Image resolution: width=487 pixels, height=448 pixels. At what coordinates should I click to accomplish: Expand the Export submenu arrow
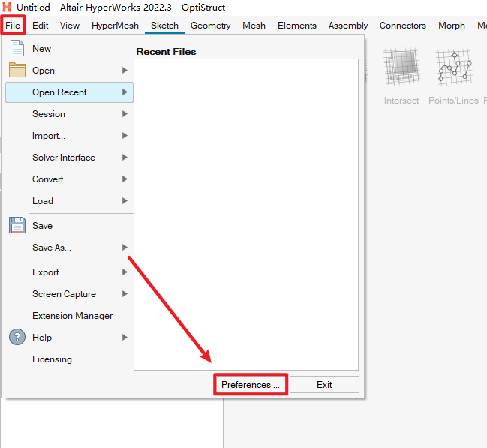[x=125, y=272]
